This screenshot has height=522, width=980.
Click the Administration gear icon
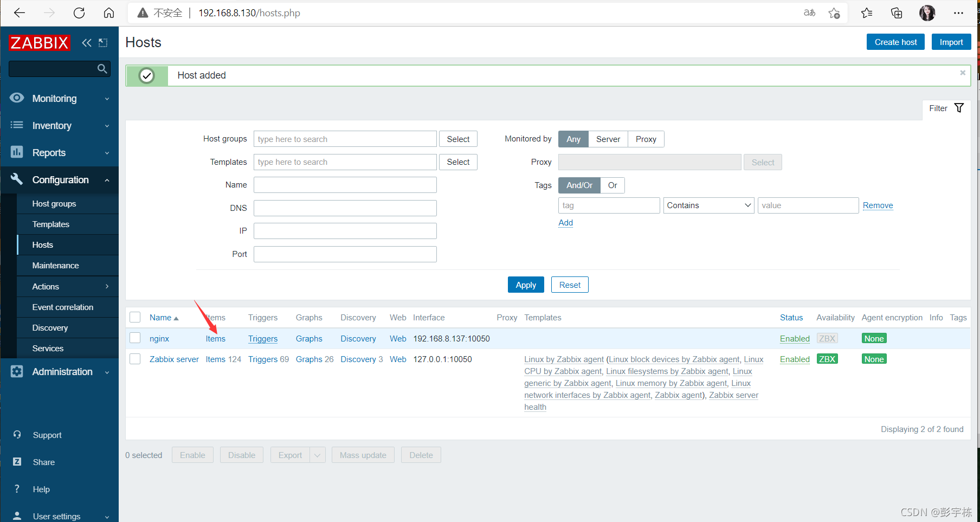17,371
